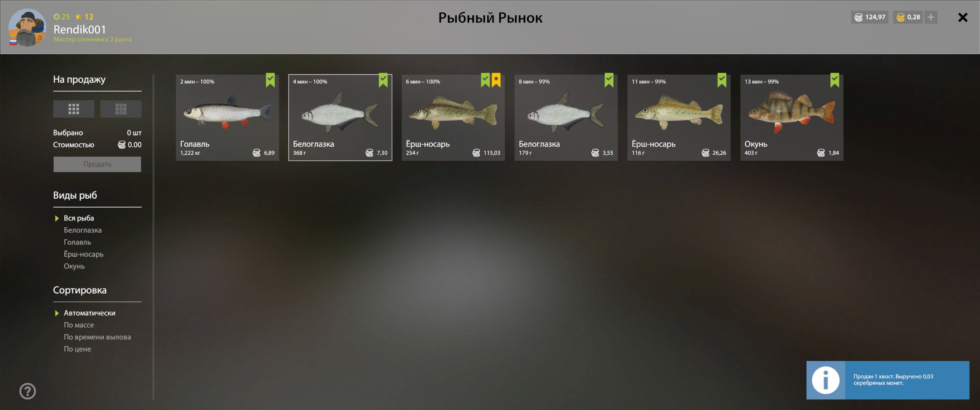Sort fish По цене
Image resolution: width=980 pixels, height=410 pixels.
click(x=77, y=349)
